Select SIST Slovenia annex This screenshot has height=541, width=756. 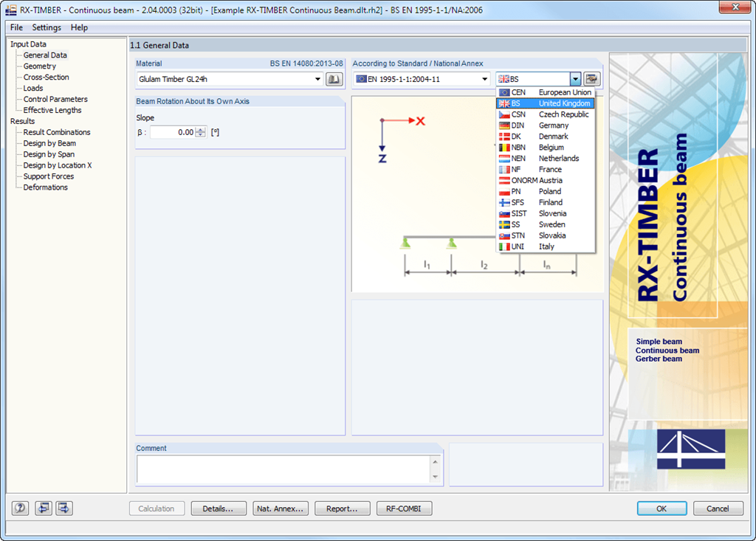[x=546, y=213]
